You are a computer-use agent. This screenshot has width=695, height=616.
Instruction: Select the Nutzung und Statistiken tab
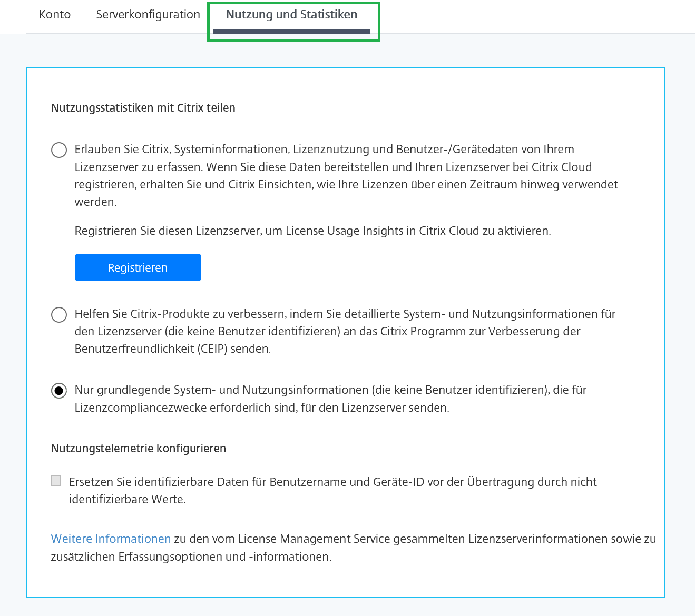292,15
